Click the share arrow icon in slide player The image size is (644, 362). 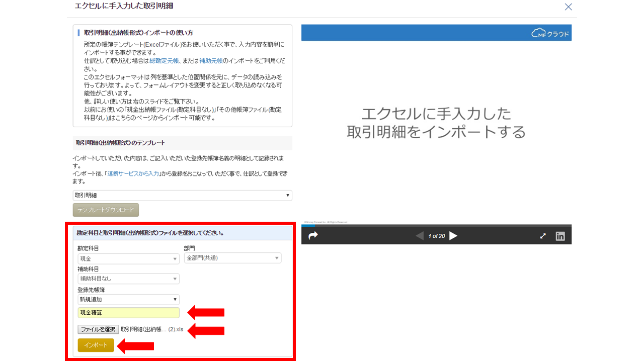(x=313, y=236)
